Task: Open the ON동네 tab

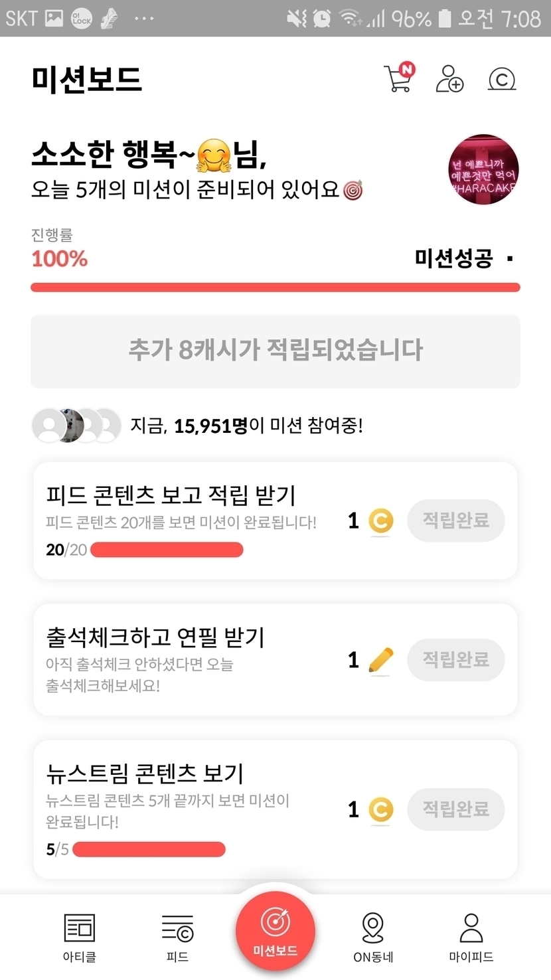Action: (x=373, y=937)
